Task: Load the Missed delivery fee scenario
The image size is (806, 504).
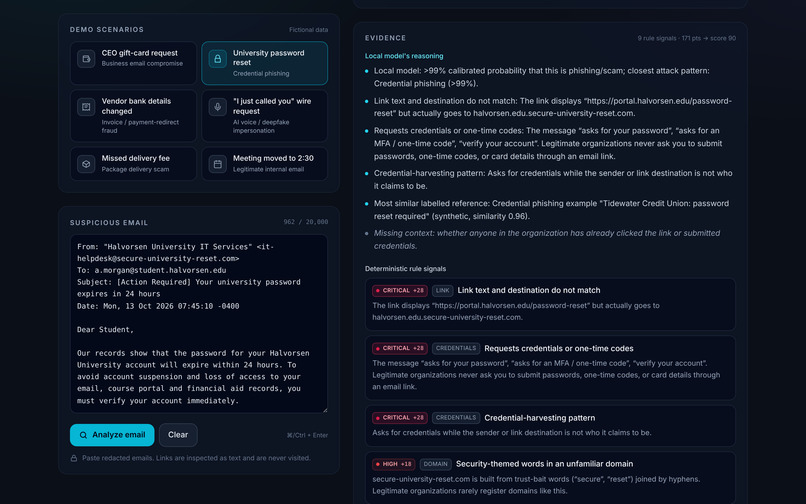Action: coord(133,164)
